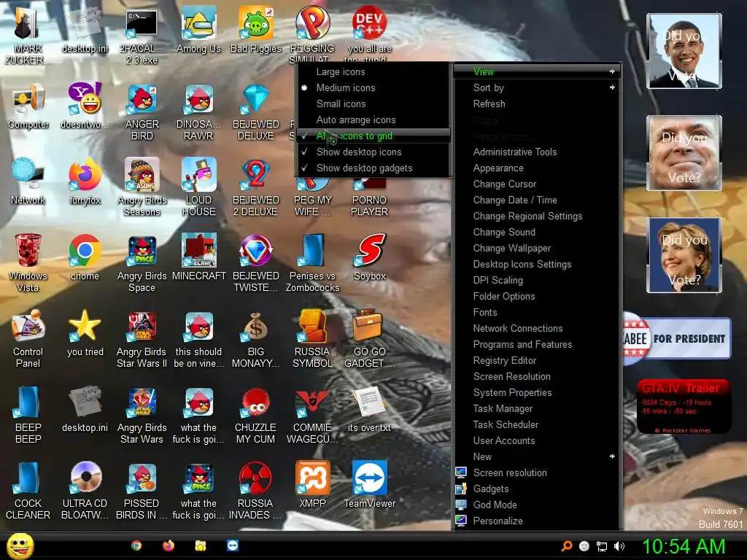Choose Change Wallpaper in context menu

tap(536, 248)
